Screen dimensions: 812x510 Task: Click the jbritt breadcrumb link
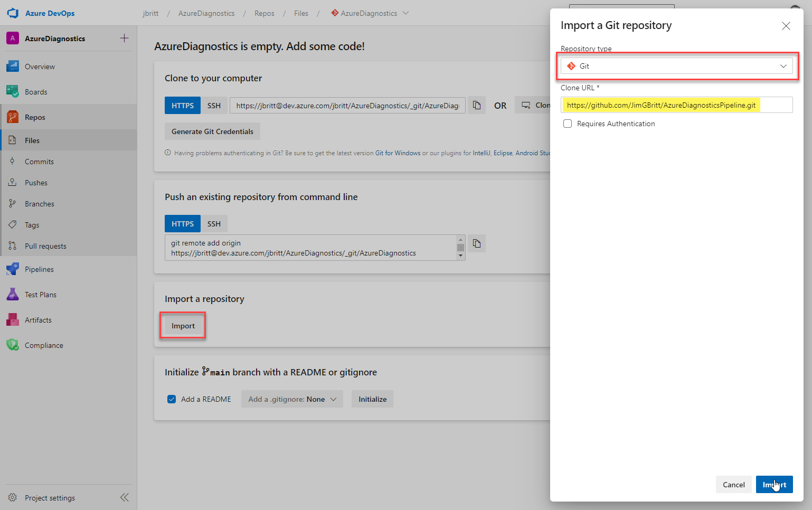150,13
